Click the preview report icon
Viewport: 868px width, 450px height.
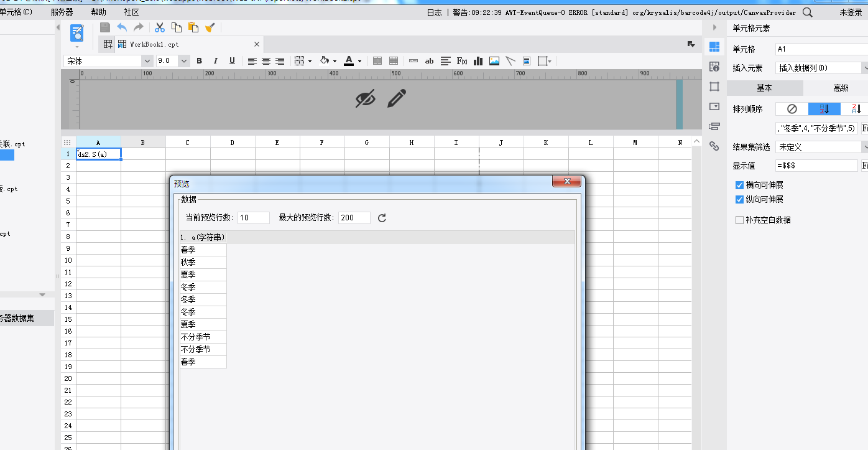[77, 33]
